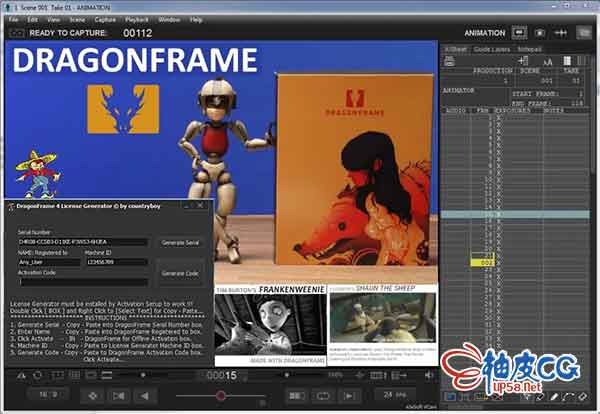The height and width of the screenshot is (414, 600).
Task: Click the play forward button
Action: [x=349, y=395]
